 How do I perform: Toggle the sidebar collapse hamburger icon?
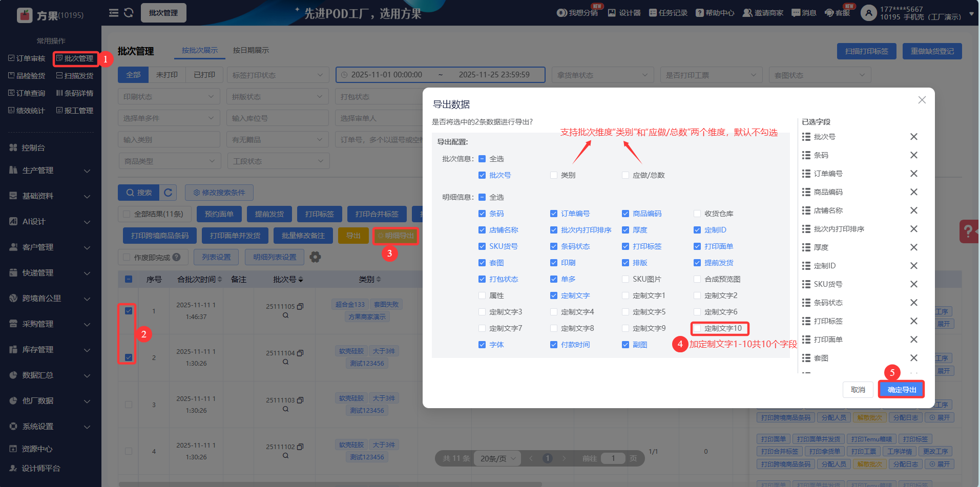(x=114, y=13)
